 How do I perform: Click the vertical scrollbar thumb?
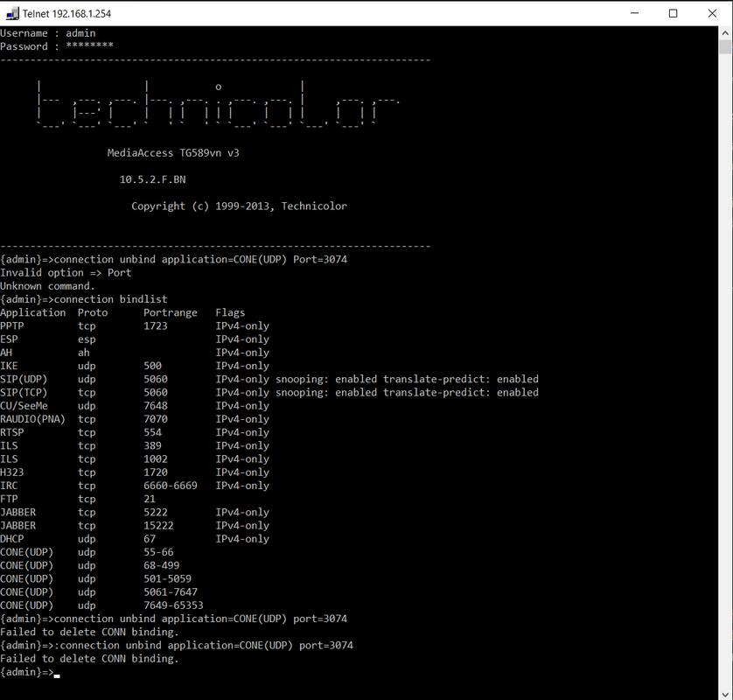(x=725, y=47)
